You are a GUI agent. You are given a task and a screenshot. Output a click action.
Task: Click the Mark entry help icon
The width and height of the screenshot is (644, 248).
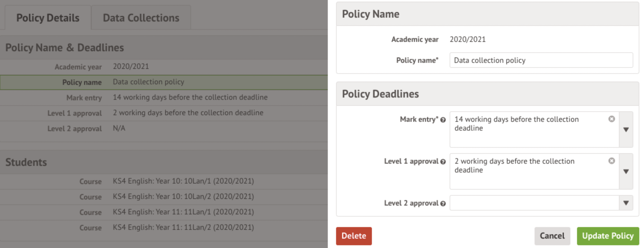click(443, 120)
